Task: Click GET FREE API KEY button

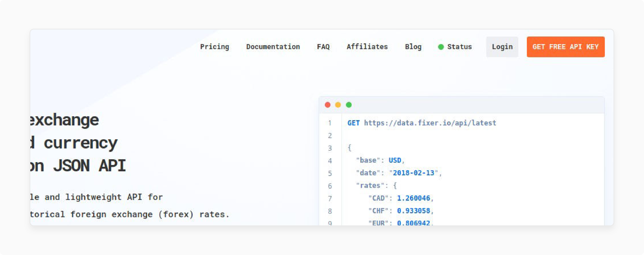Action: pyautogui.click(x=565, y=47)
